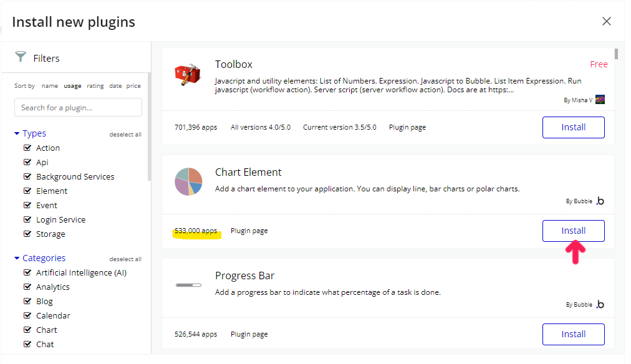Click the red Free price label

(x=599, y=64)
